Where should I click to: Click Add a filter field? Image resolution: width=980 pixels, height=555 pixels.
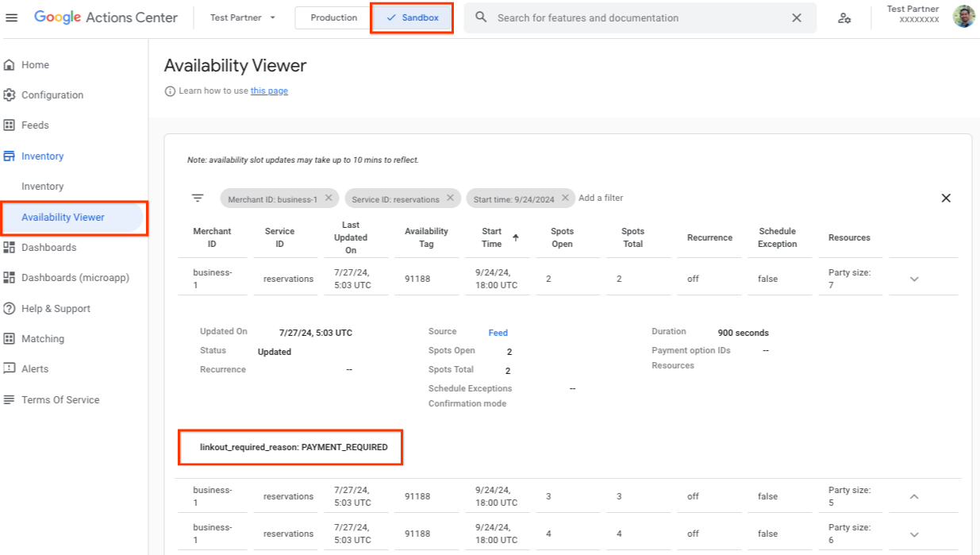[x=601, y=198]
